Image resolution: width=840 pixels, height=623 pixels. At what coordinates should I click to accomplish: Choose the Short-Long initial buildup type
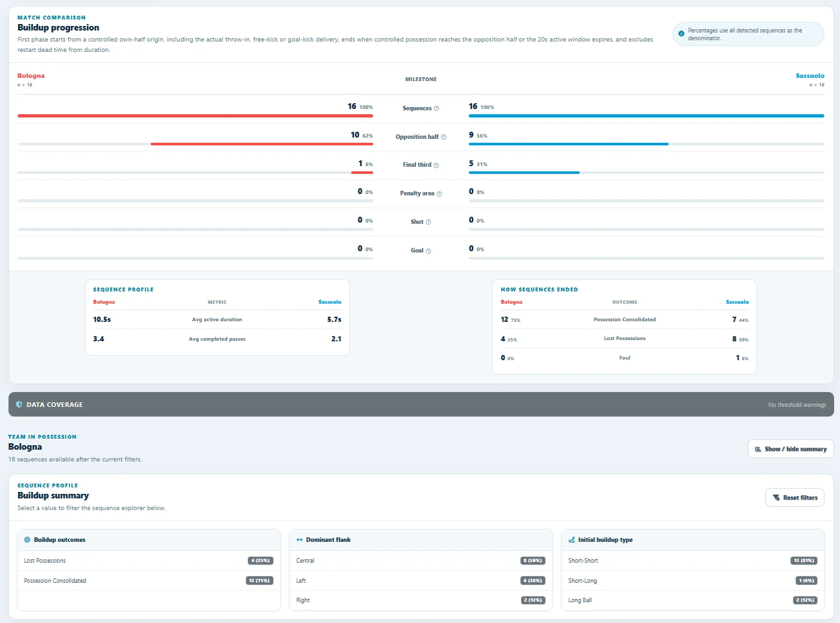pyautogui.click(x=693, y=581)
